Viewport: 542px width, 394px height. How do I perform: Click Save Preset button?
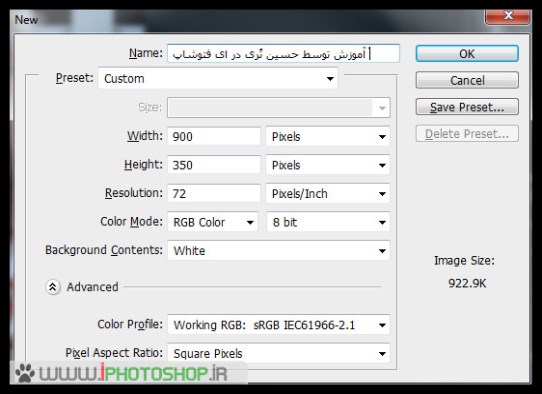coord(467,107)
